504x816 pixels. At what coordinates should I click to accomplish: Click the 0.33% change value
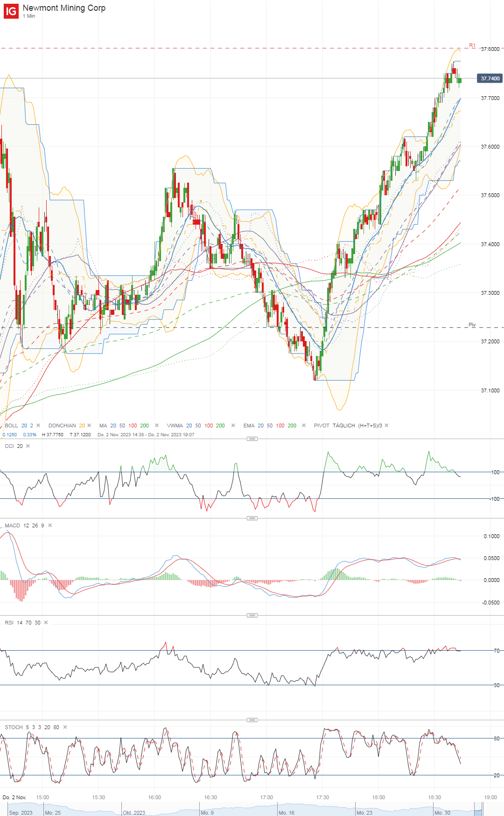coord(30,435)
